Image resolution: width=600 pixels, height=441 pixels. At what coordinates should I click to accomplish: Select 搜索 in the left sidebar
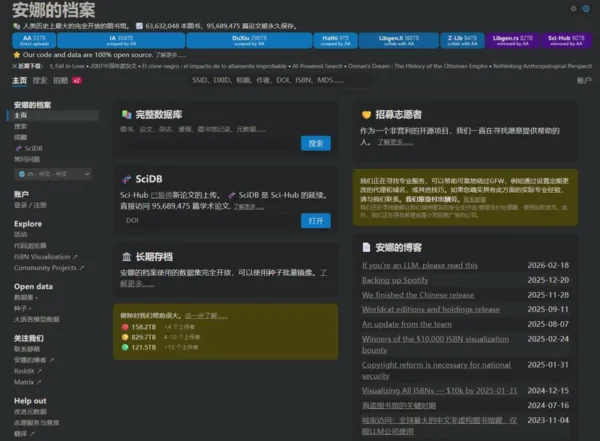[x=20, y=126]
